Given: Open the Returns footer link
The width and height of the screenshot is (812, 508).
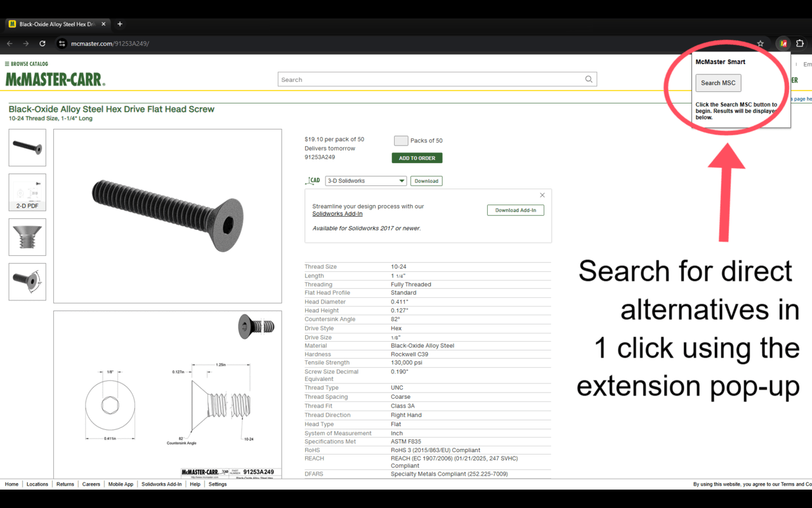Looking at the screenshot, I should click(x=65, y=484).
